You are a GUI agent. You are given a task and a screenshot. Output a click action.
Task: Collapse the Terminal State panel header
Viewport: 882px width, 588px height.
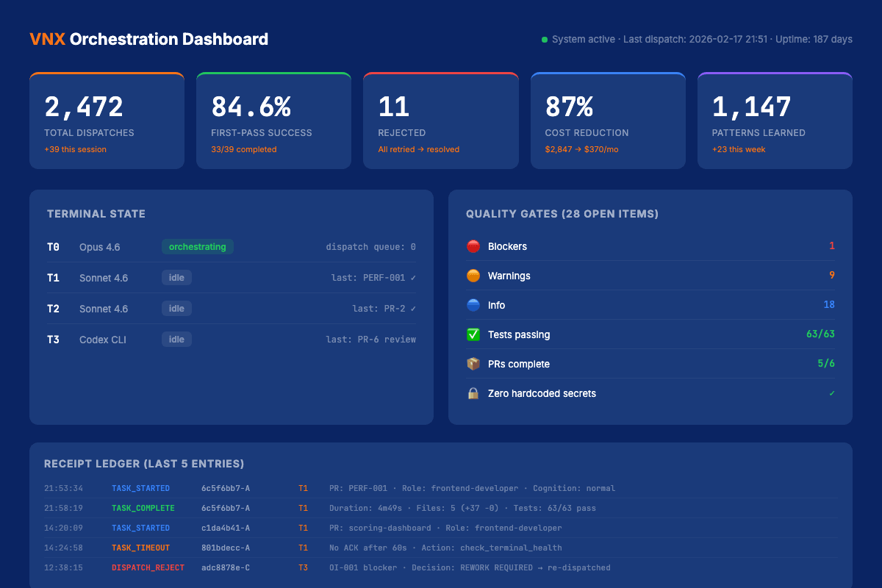[x=96, y=214]
